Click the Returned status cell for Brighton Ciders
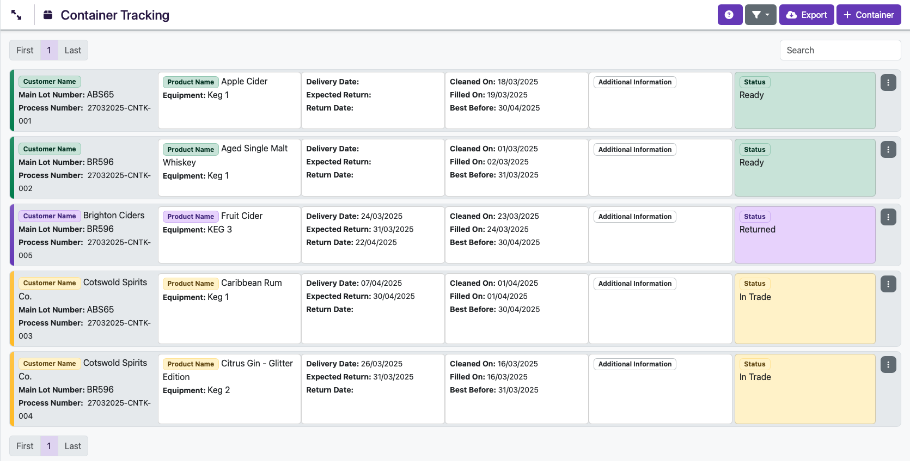The height and width of the screenshot is (461, 910). click(804, 235)
